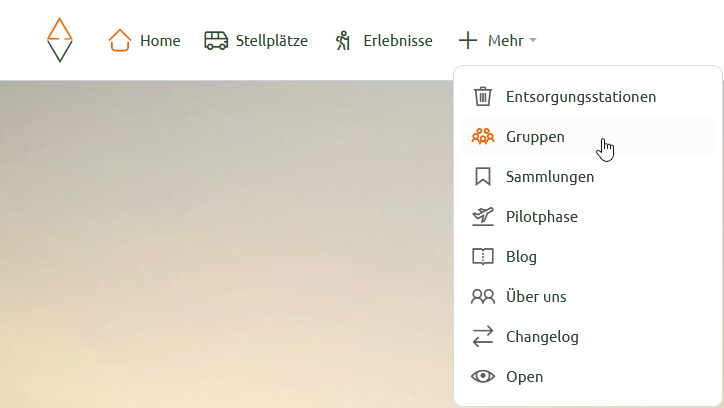Viewport: 724px width, 408px height.
Task: Click the camper van Stellplätze icon
Action: pyautogui.click(x=215, y=41)
